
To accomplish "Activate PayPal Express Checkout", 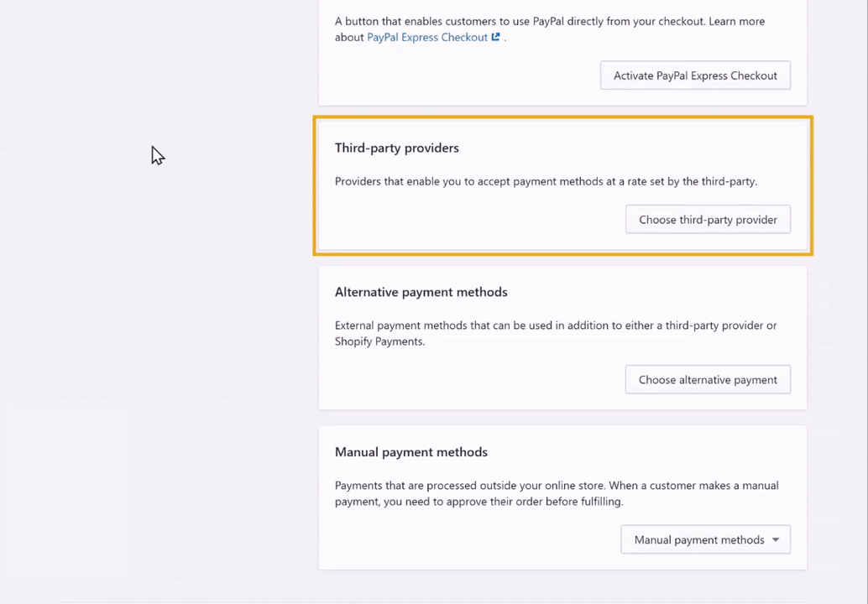I will [695, 75].
